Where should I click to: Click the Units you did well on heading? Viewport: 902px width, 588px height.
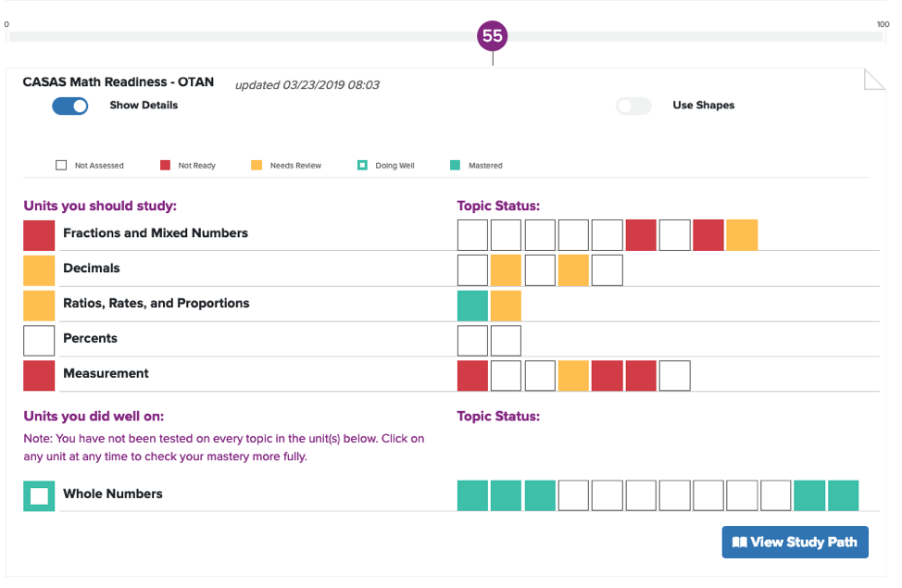pyautogui.click(x=94, y=416)
